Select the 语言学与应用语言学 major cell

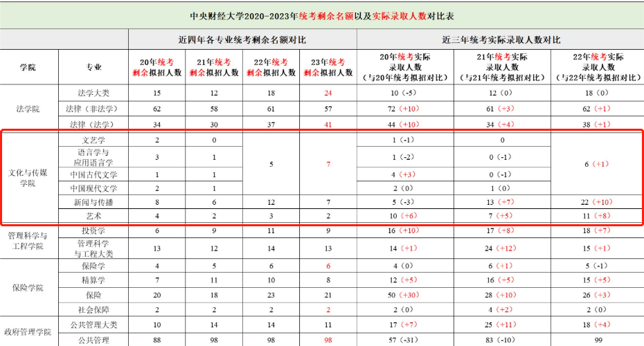pyautogui.click(x=93, y=157)
